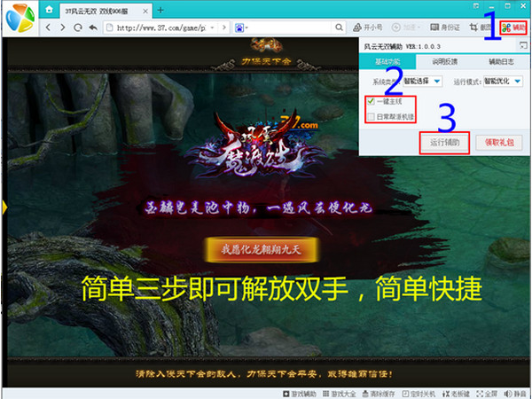Switch to the 辅助日志 tab
The width and height of the screenshot is (532, 399).
tap(501, 62)
